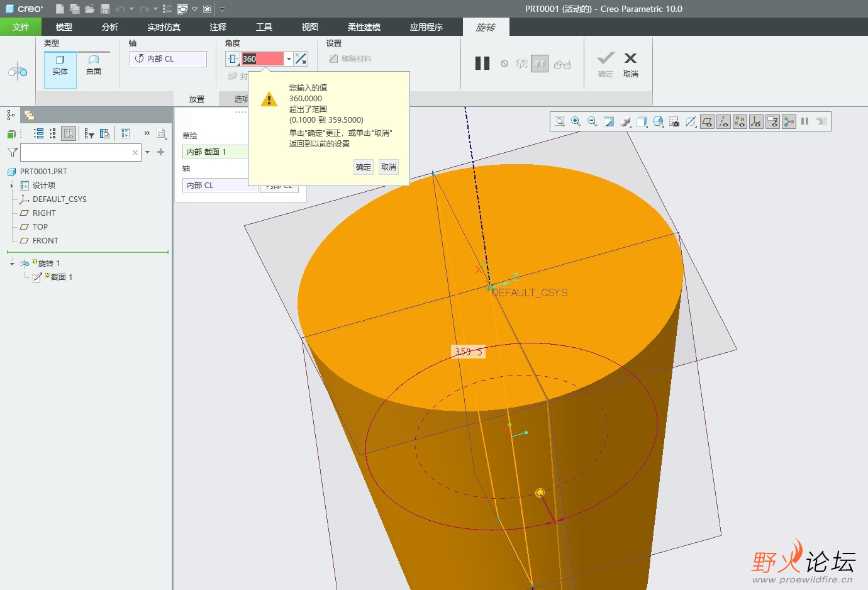Viewport: 868px width, 590px height.
Task: Switch to the folder browser tab icon
Action: [29, 114]
